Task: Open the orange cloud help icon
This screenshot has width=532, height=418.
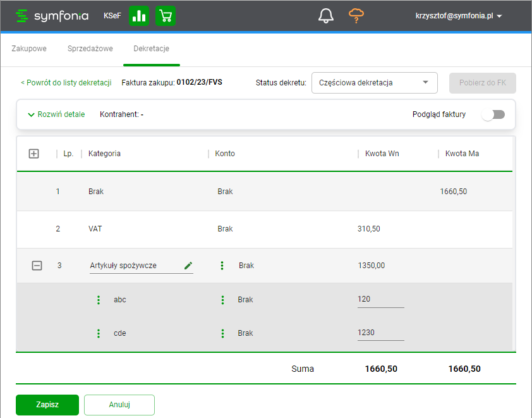Action: pyautogui.click(x=356, y=16)
